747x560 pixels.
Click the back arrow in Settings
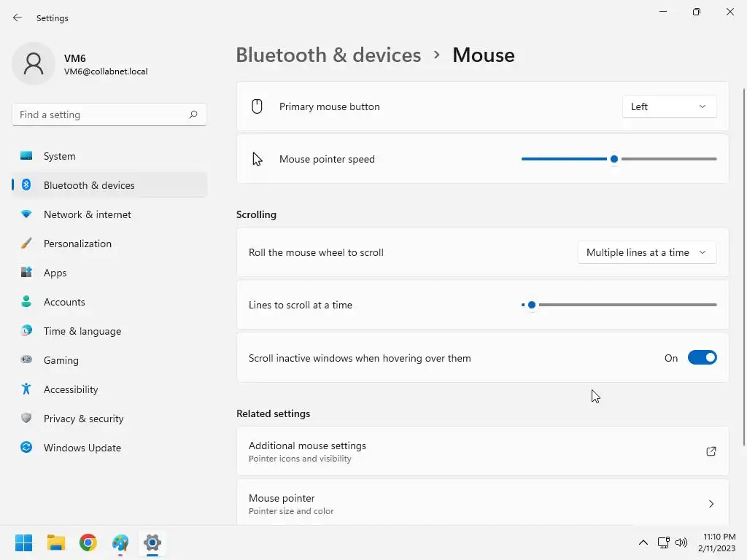pyautogui.click(x=18, y=17)
